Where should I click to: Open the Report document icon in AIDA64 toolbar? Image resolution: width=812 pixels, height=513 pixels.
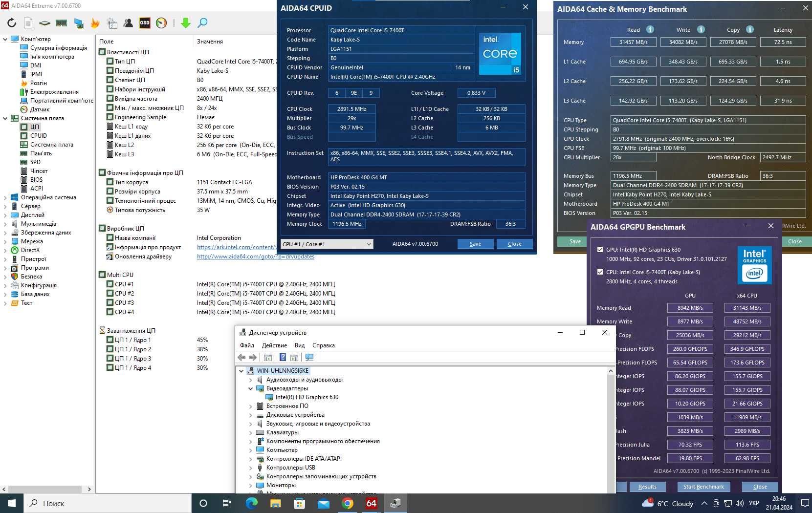(28, 22)
